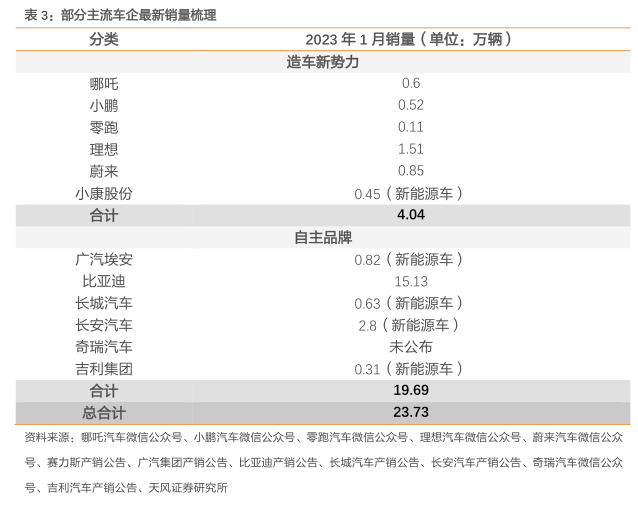Select the '分类' column header
Image resolution: width=638 pixels, height=508 pixels.
(104, 39)
